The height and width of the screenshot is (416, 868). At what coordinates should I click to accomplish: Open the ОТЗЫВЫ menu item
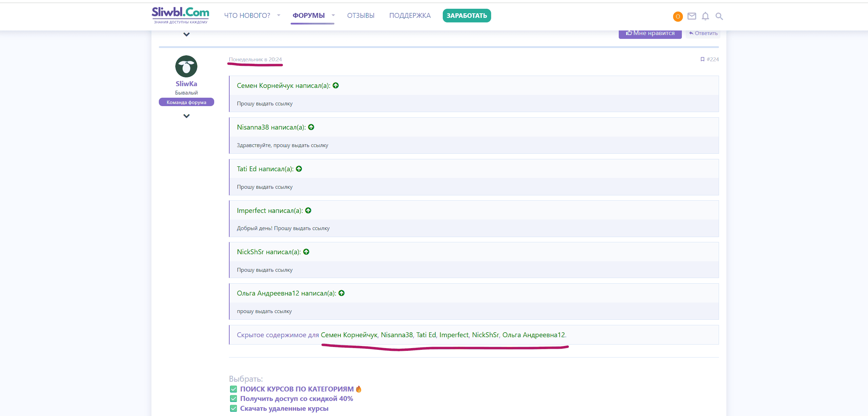tap(361, 15)
